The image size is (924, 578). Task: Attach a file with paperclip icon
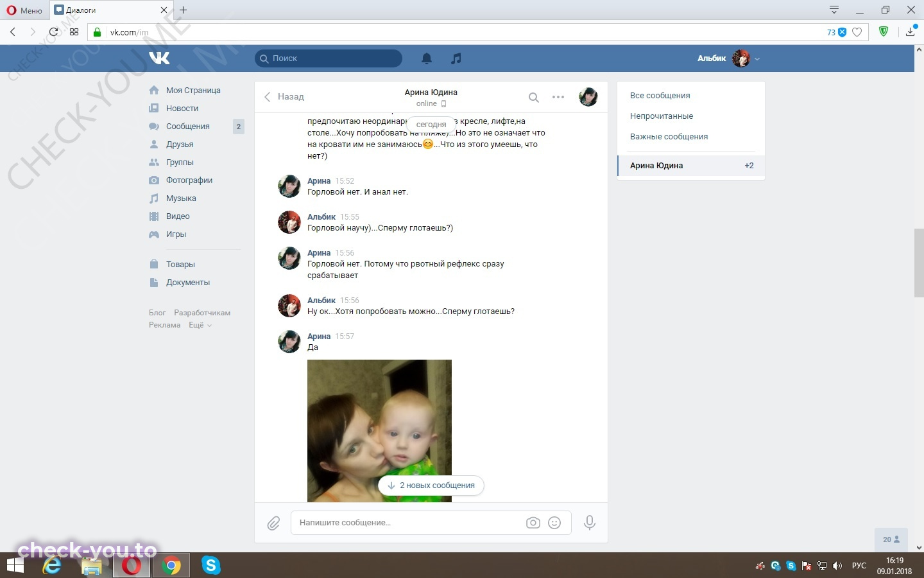[x=273, y=523]
